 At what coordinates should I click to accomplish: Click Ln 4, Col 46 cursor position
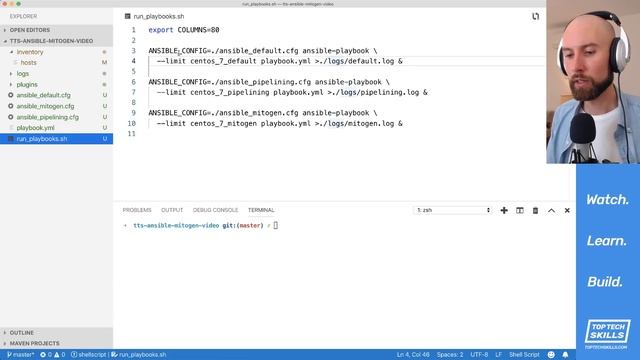pyautogui.click(x=413, y=355)
